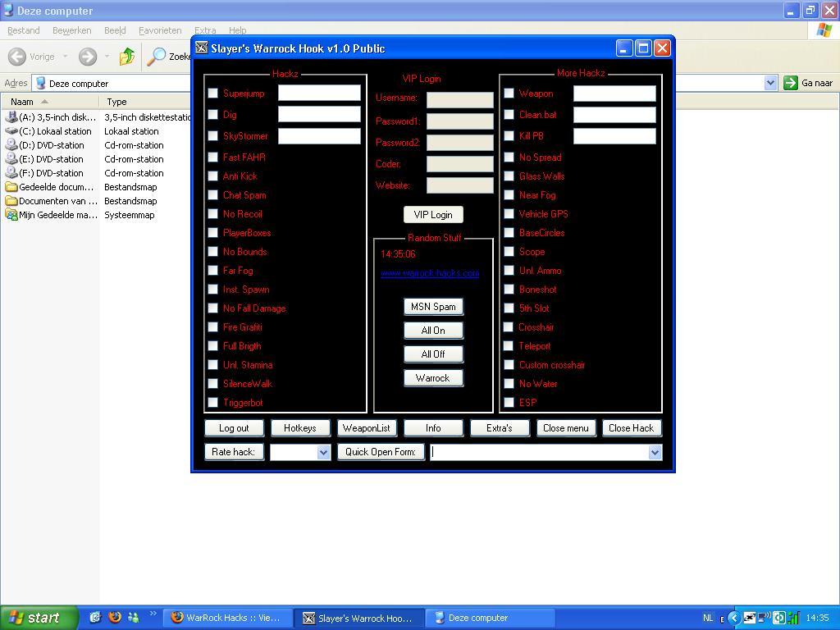Sort by the Naam column header
The image size is (840, 630).
pos(50,101)
